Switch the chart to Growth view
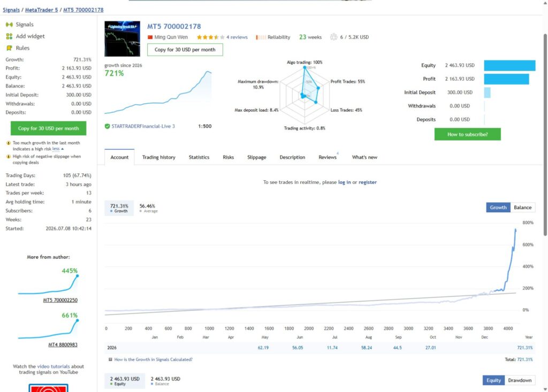Viewport: 548px width, 392px height. (498, 207)
